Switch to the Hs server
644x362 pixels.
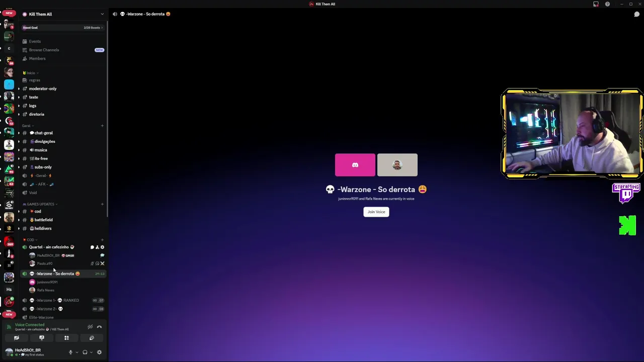[9, 289]
